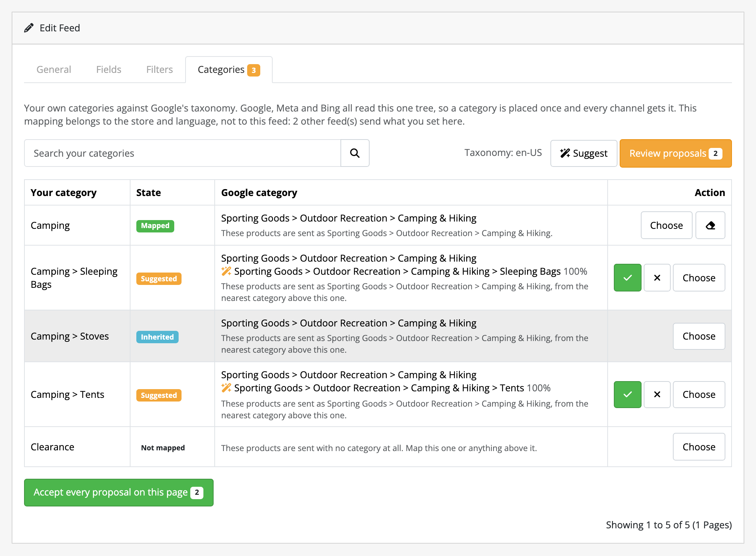
Task: Click the Mapped state badge
Action: point(155,226)
